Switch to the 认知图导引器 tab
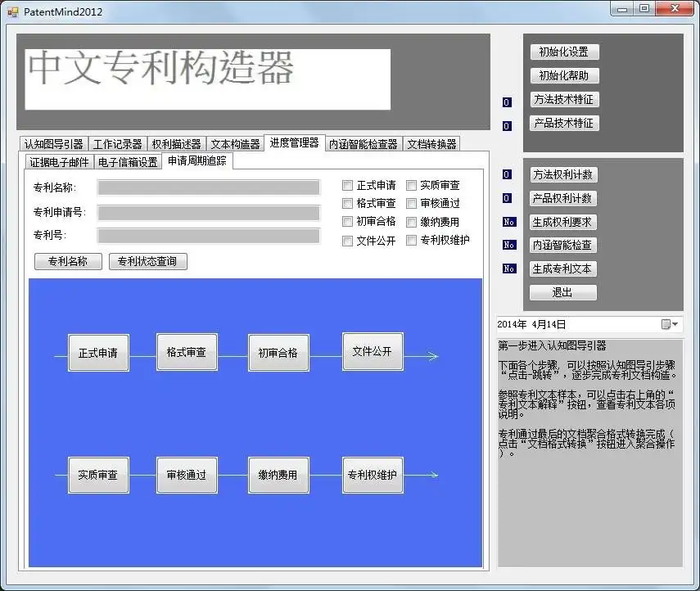 click(54, 144)
